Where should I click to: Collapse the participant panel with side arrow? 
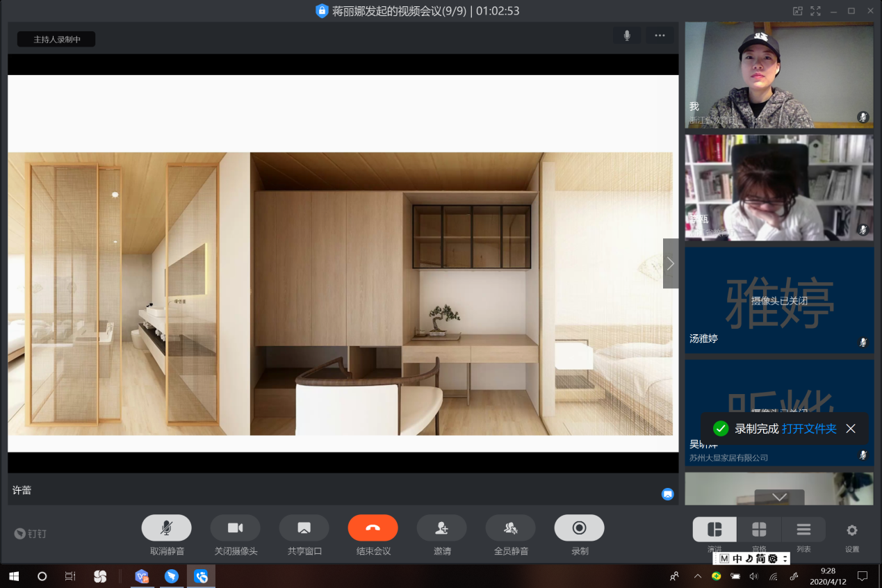(x=670, y=263)
